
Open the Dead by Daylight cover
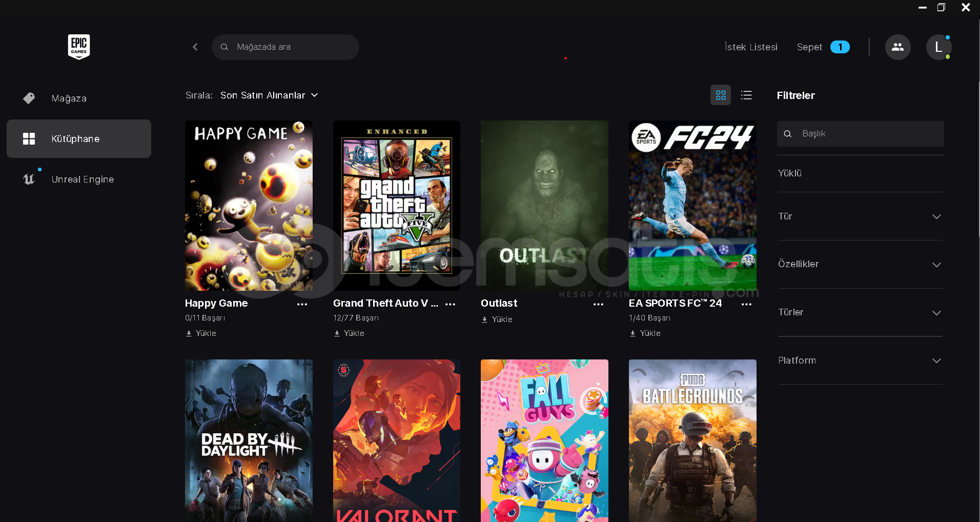249,440
